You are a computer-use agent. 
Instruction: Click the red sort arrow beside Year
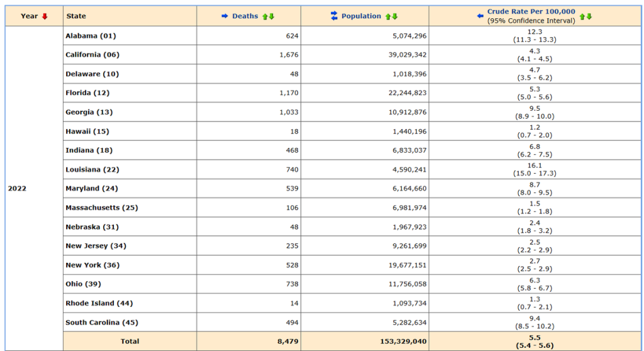coord(45,16)
